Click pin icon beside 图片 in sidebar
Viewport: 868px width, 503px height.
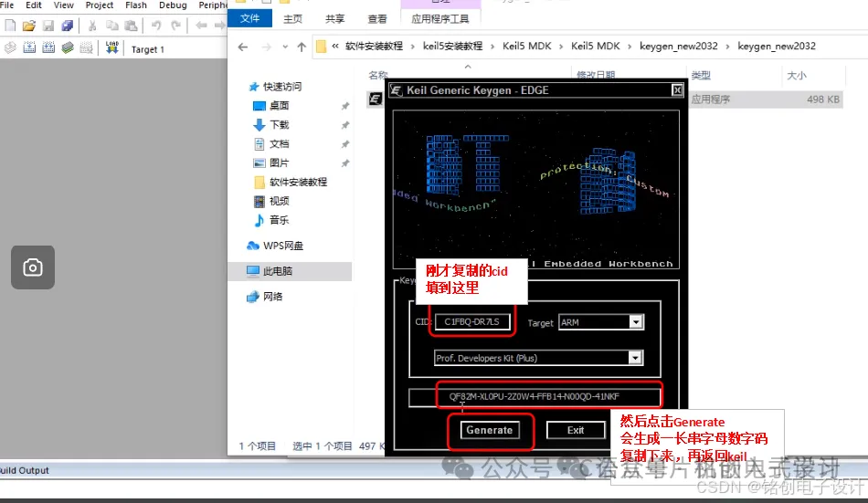(344, 163)
